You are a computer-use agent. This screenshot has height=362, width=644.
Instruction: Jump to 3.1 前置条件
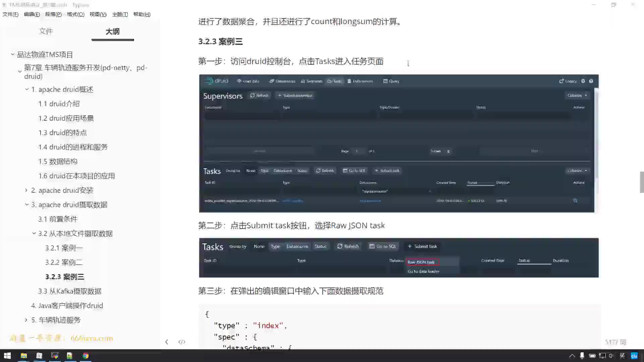coord(58,219)
